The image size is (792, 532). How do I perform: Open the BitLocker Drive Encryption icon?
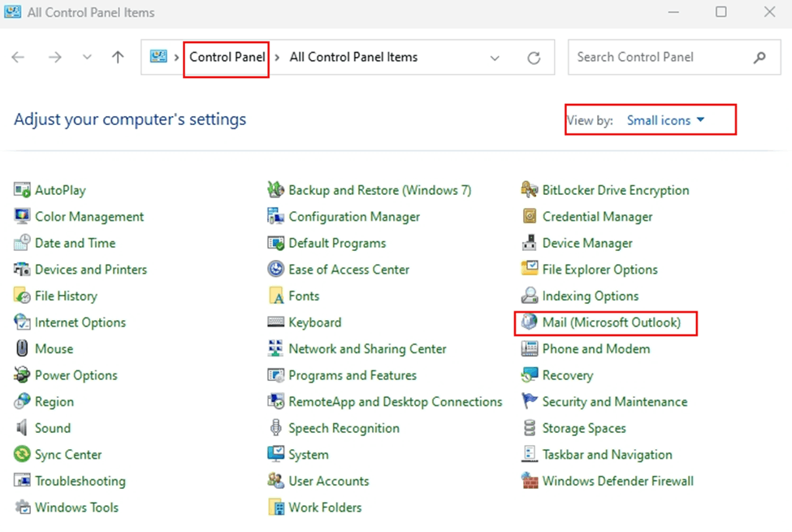pyautogui.click(x=530, y=191)
